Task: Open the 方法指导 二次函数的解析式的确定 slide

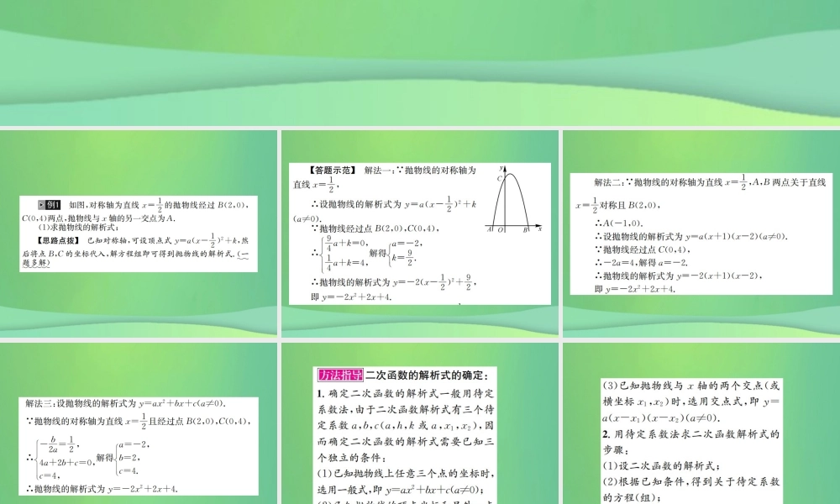Action: 420,423
